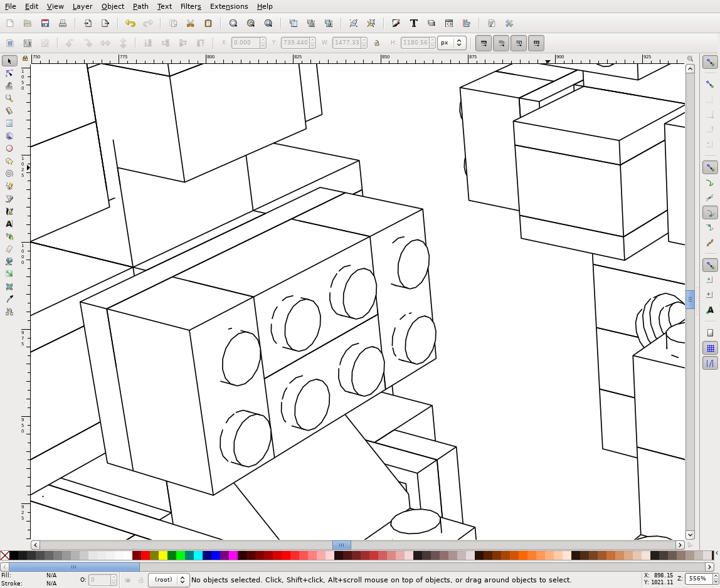
Task: Click Select all in all layers icon
Action: click(28, 43)
